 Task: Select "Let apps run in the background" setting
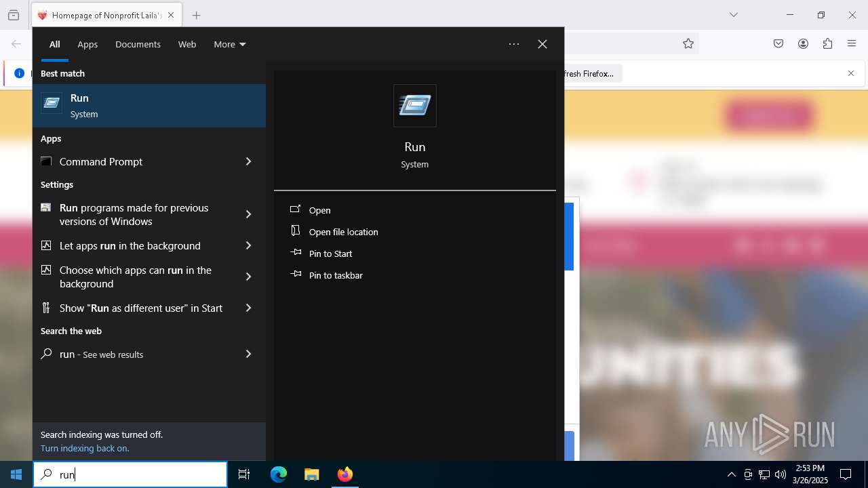149,245
